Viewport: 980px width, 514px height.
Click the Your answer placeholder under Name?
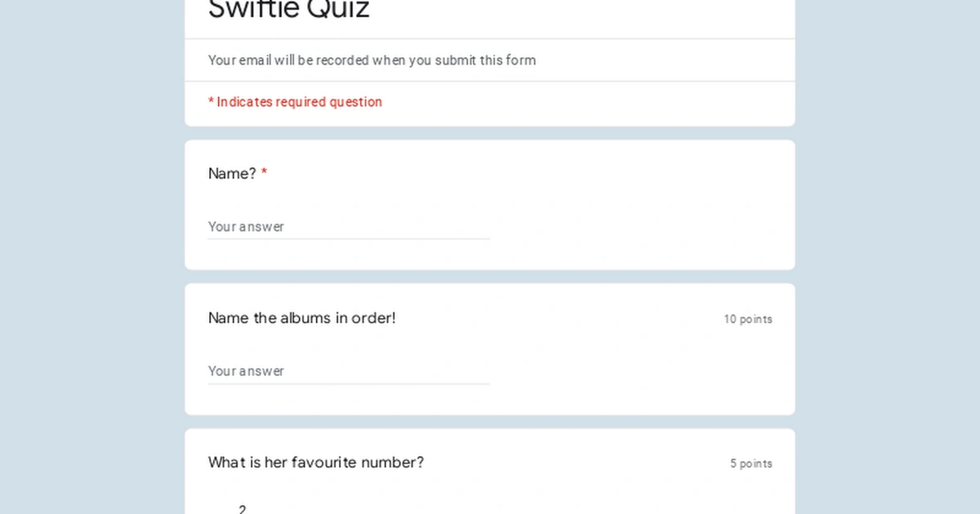tap(247, 227)
